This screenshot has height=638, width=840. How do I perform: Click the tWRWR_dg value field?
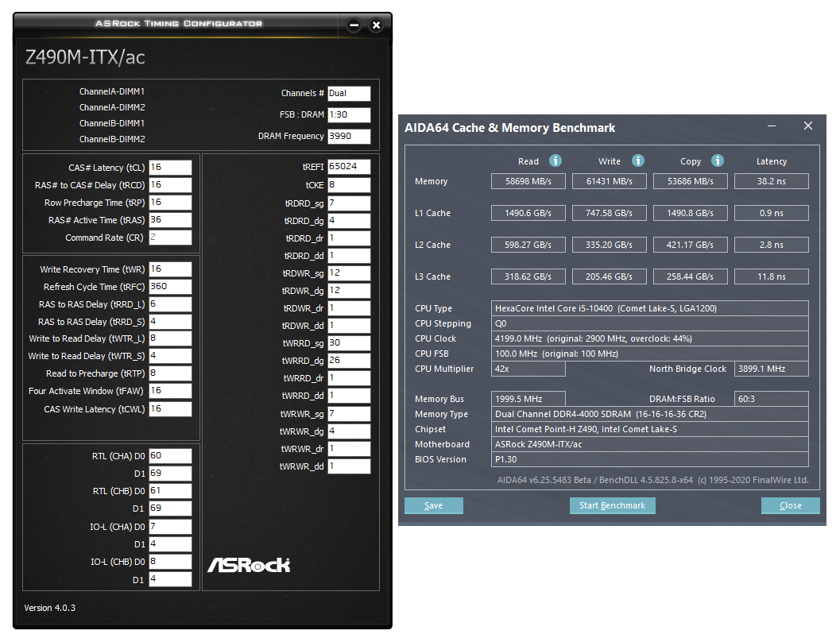coord(349,431)
